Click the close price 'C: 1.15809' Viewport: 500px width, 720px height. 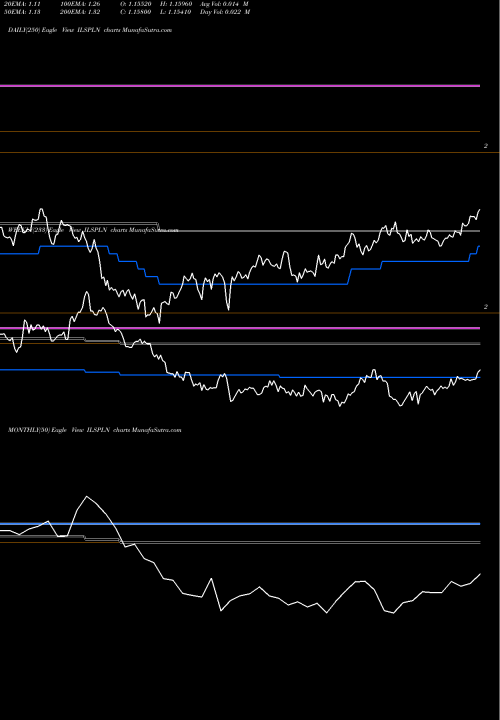tap(135, 12)
